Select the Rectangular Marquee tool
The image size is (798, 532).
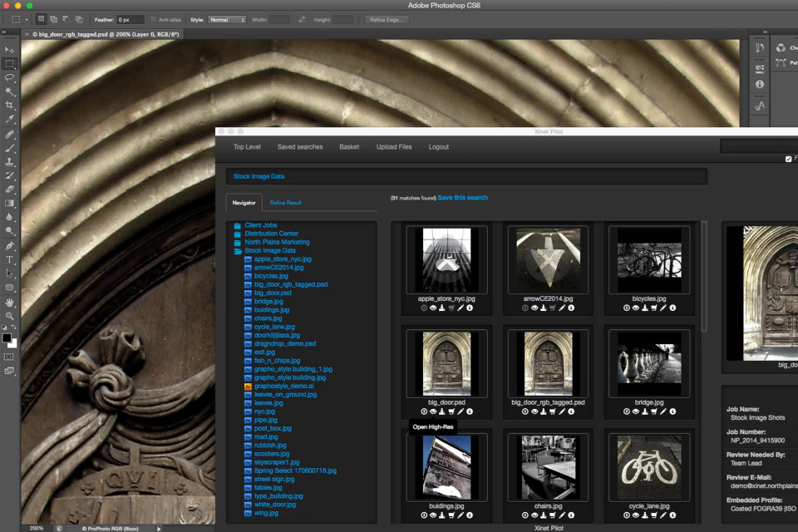click(x=9, y=64)
